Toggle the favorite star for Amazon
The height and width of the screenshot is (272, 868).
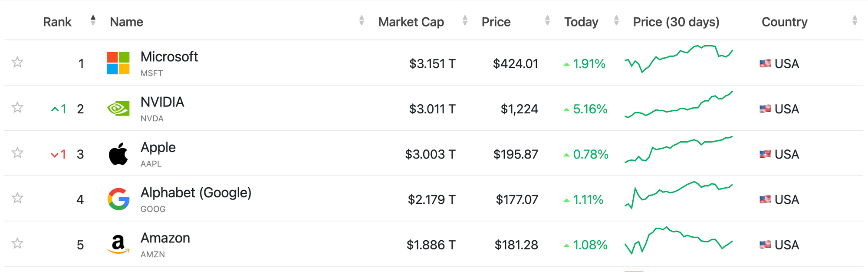click(x=17, y=243)
